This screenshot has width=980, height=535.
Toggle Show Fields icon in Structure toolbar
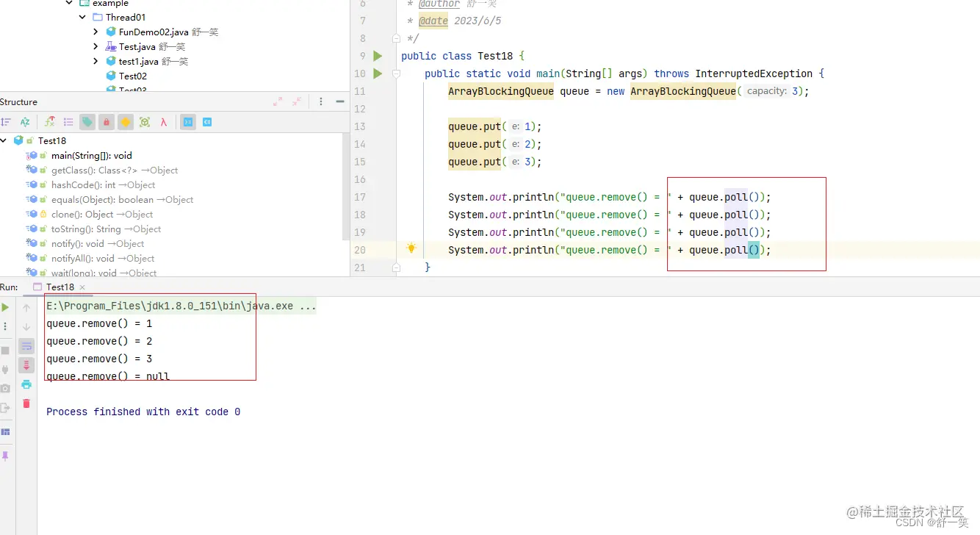coord(50,122)
